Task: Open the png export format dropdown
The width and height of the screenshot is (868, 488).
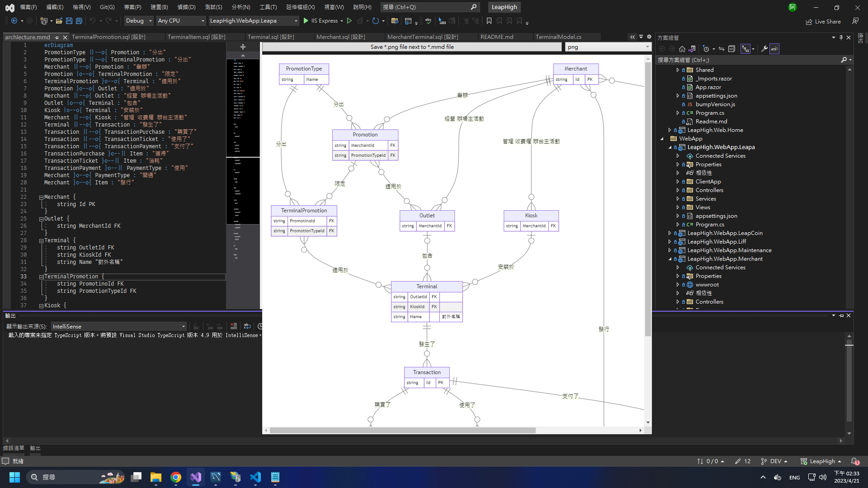Action: tap(608, 47)
